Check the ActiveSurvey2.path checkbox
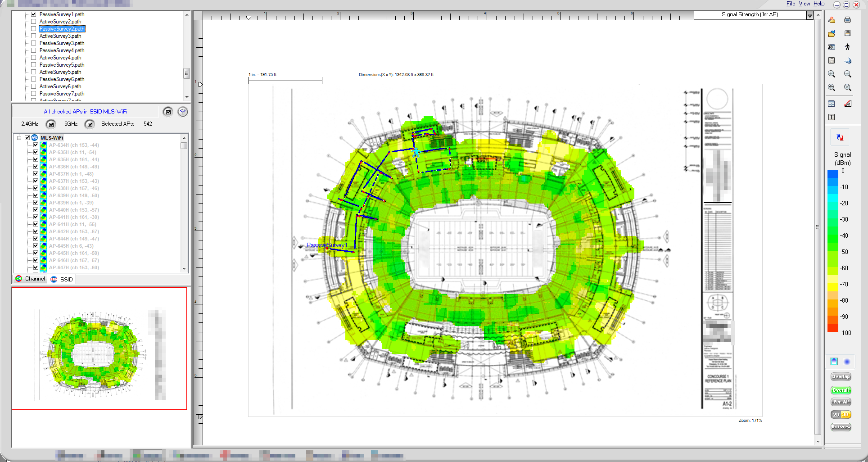 pos(33,22)
